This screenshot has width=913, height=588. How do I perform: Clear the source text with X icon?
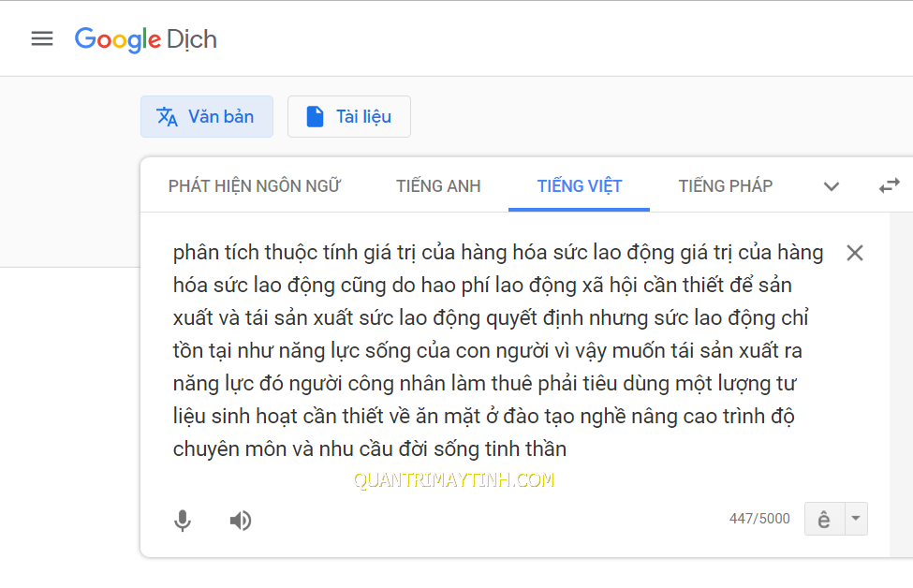click(x=854, y=253)
